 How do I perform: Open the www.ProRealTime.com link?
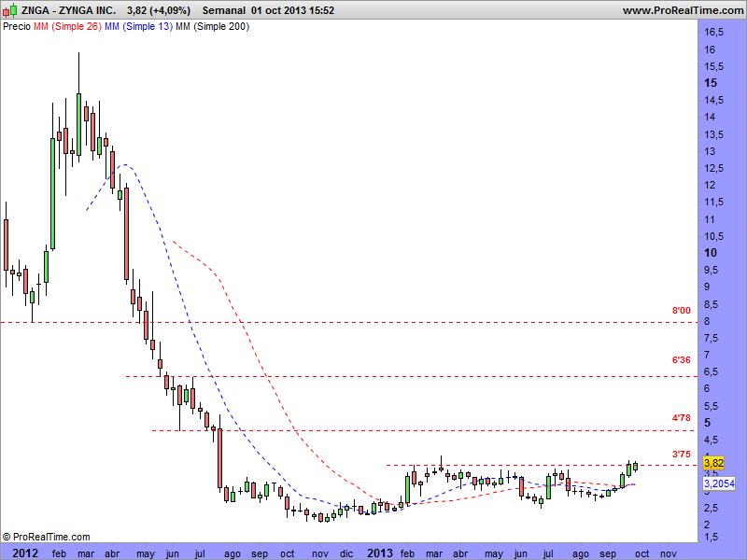(x=683, y=10)
